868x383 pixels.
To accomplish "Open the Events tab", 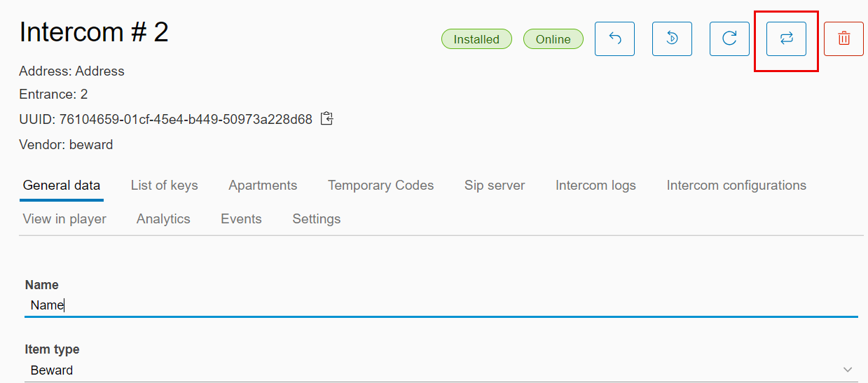I will 241,219.
